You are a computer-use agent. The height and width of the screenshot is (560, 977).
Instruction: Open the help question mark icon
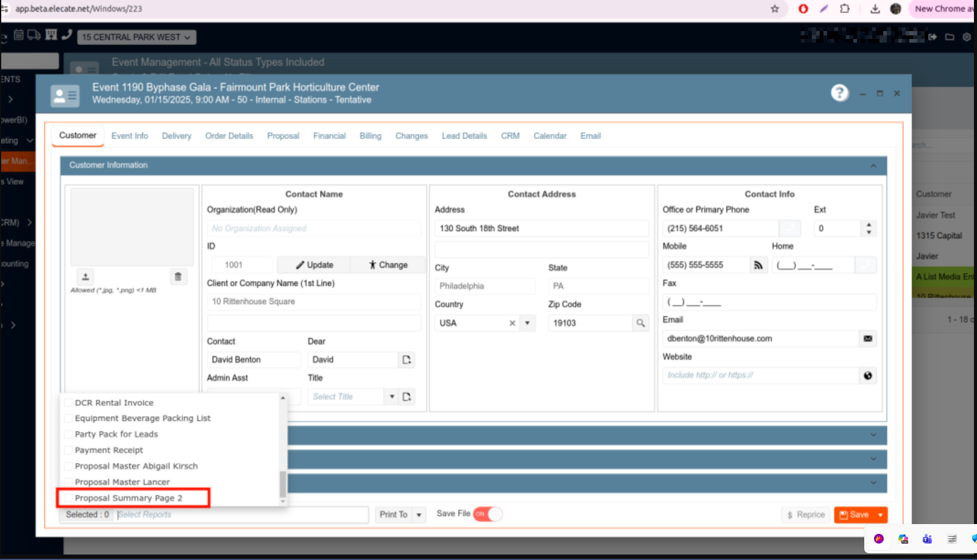(839, 93)
